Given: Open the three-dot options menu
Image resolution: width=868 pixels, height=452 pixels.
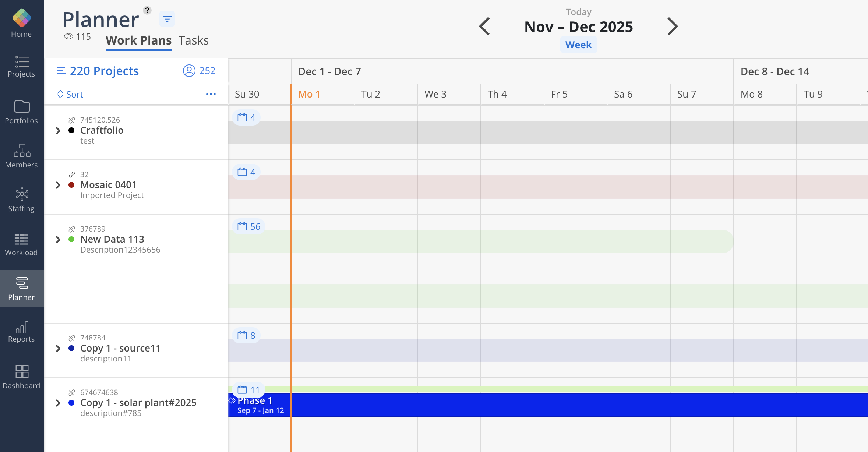Looking at the screenshot, I should 211,94.
